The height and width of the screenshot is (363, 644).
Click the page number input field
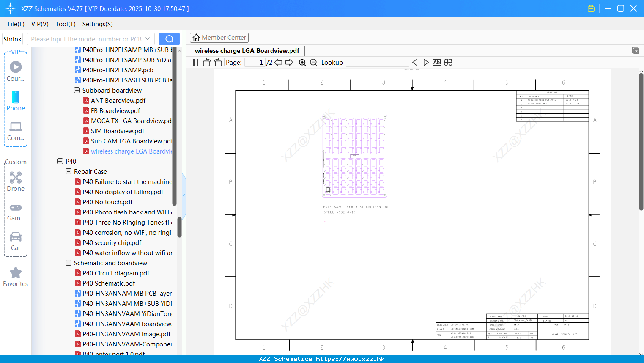255,63
